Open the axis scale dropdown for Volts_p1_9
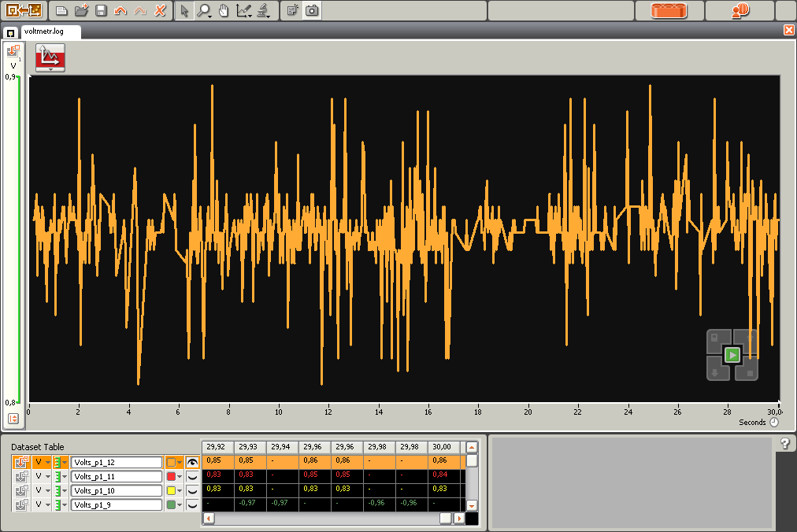797x532 pixels. pos(61,504)
